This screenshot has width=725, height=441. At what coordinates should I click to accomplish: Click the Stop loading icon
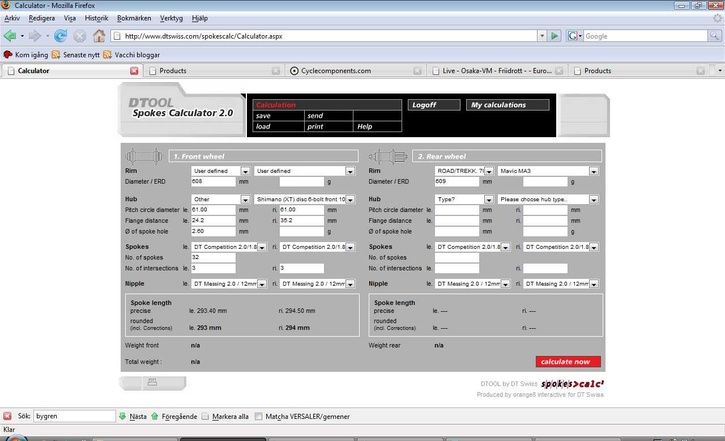click(x=80, y=36)
